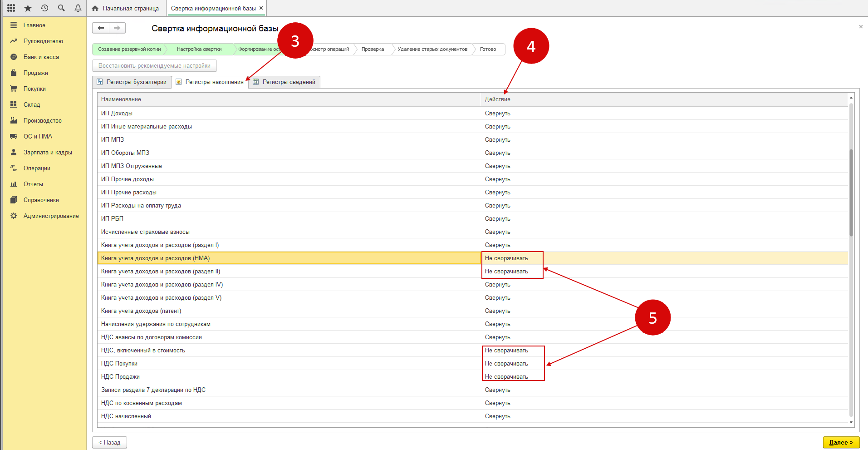
Task: Open Главное menu section
Action: point(34,25)
